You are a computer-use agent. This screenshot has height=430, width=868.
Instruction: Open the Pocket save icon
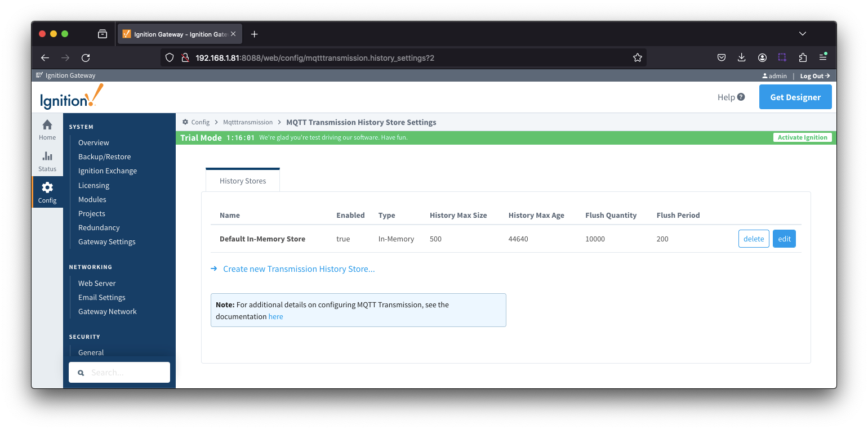tap(721, 57)
